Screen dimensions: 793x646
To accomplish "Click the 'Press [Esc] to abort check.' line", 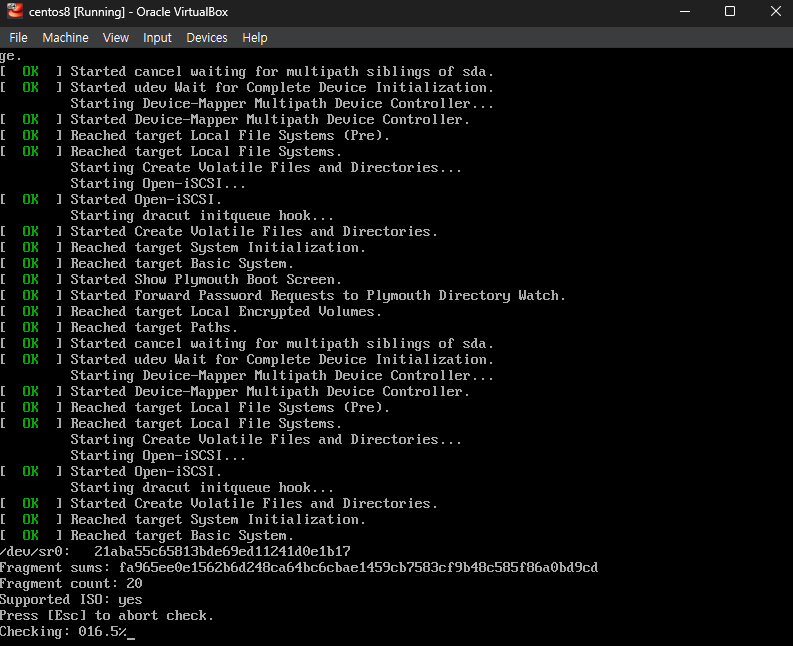I will [x=107, y=616].
